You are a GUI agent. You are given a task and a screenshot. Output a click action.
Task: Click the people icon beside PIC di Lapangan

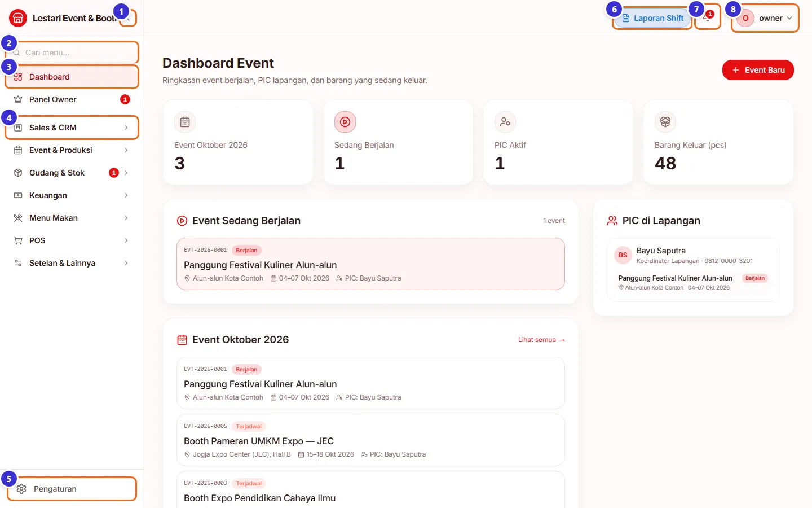(x=612, y=221)
